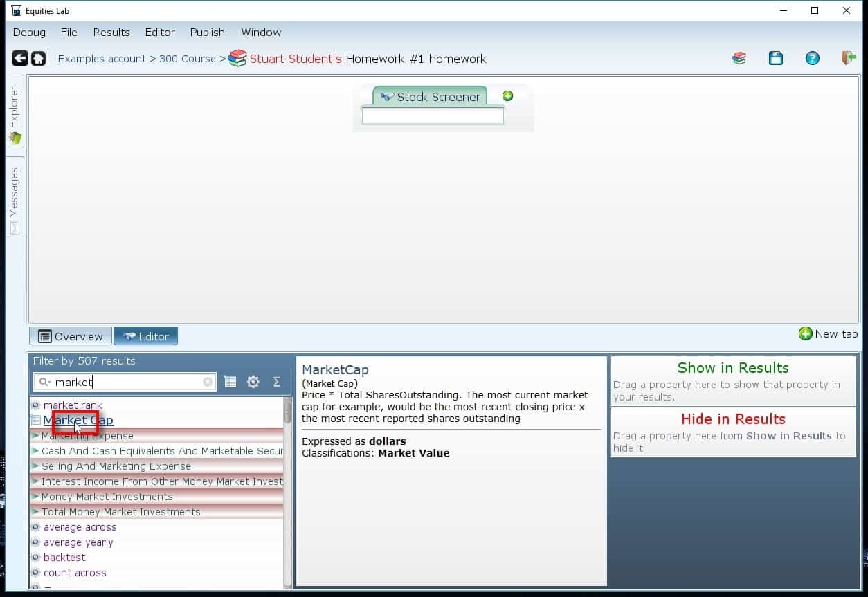Click the exit door icon at top right
The height and width of the screenshot is (597, 868).
pyautogui.click(x=849, y=58)
